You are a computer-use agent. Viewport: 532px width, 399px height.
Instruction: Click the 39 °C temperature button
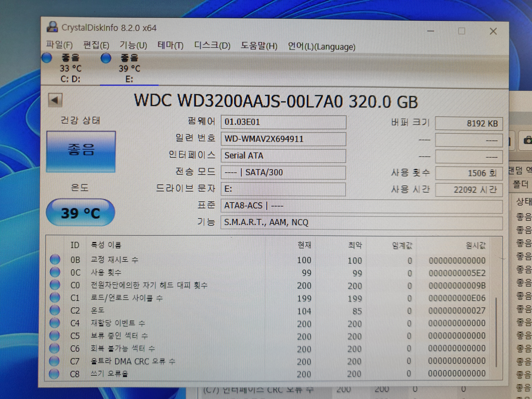point(80,213)
